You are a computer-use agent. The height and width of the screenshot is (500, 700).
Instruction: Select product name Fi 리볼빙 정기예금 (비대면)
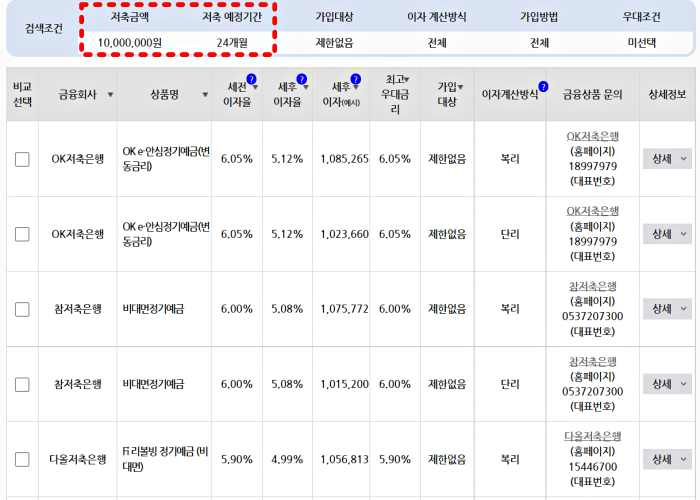coord(165,459)
